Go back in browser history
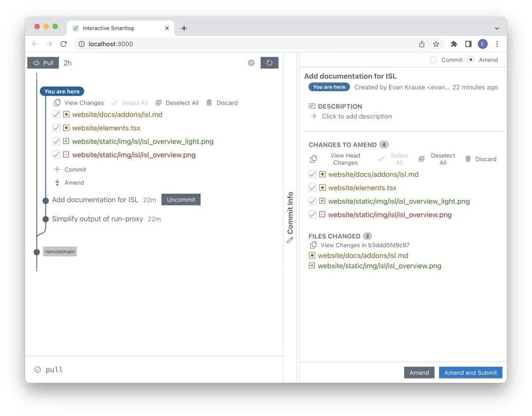 (x=35, y=44)
